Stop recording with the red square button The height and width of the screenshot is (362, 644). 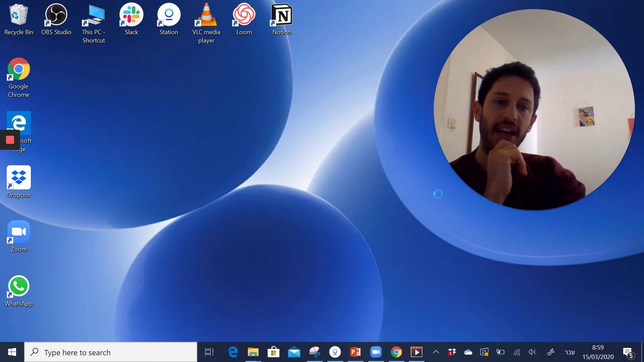pyautogui.click(x=10, y=140)
